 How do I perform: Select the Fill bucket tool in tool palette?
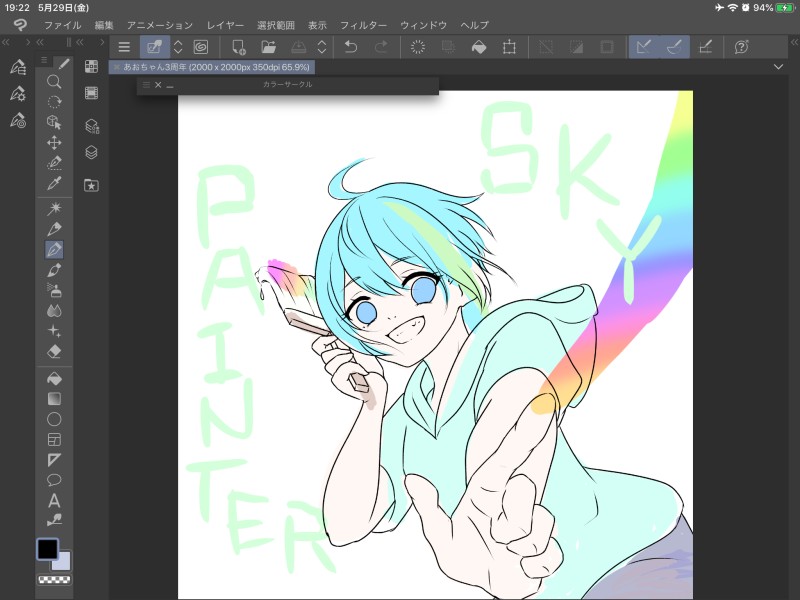[x=54, y=379]
